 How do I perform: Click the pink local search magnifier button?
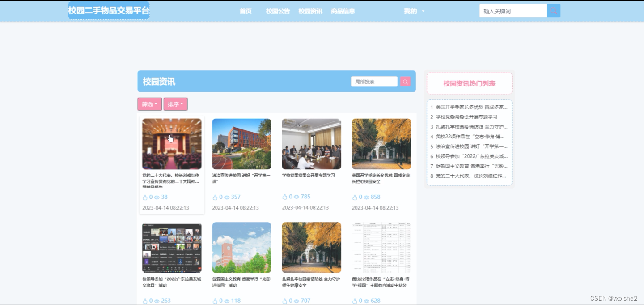click(x=405, y=82)
